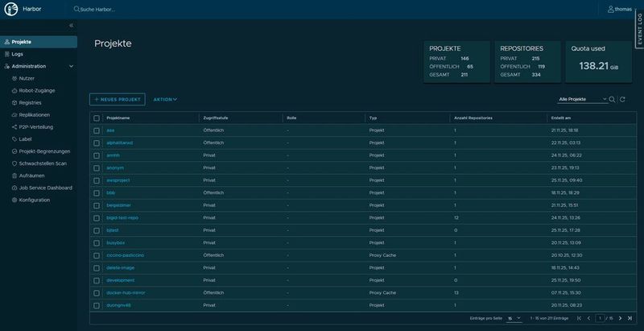The image size is (644, 331).
Task: Click the Job Service Dashboard clock icon
Action: pyautogui.click(x=14, y=188)
